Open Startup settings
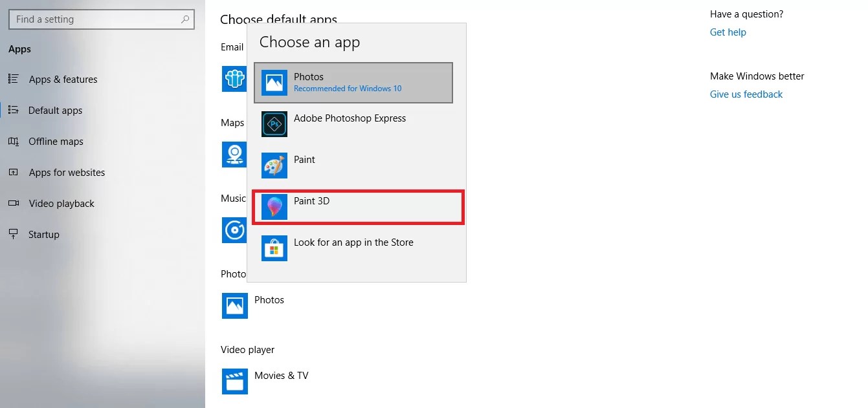 (43, 234)
